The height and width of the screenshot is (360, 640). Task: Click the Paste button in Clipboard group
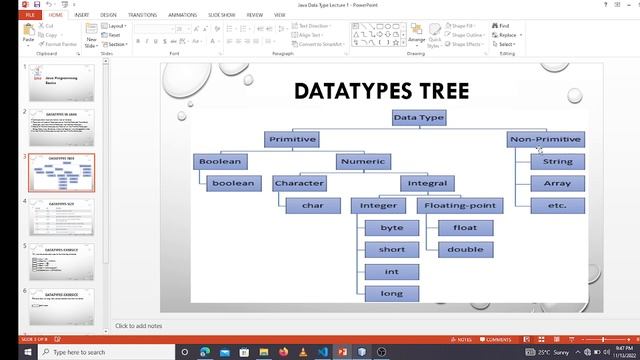(28, 35)
